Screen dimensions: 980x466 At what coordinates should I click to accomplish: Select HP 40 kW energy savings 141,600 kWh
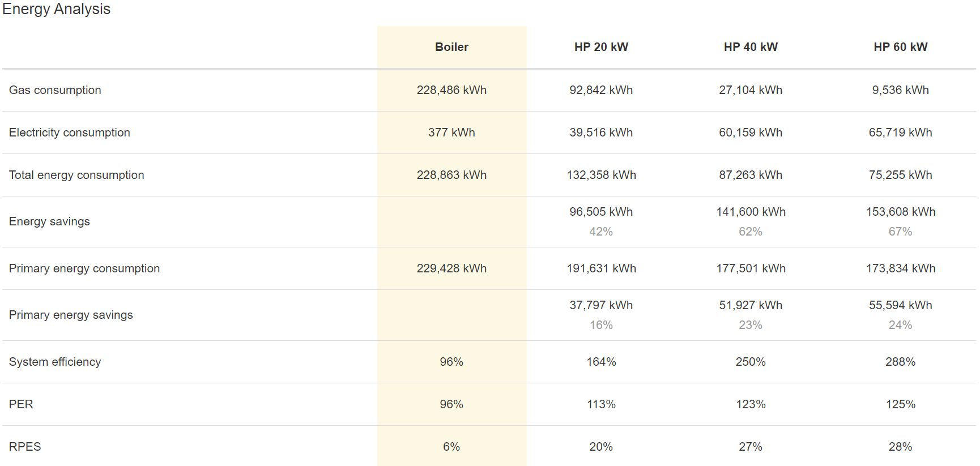tap(751, 212)
